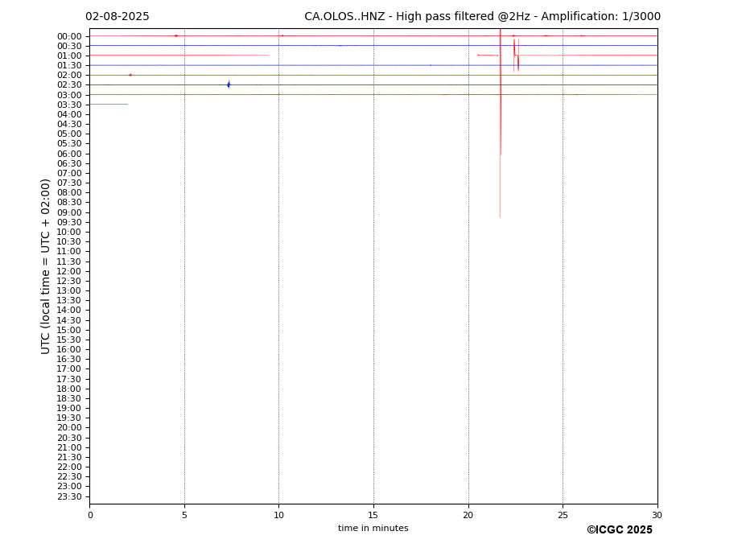
Task: Pick the 12:30 hour label
Action: click(69, 281)
